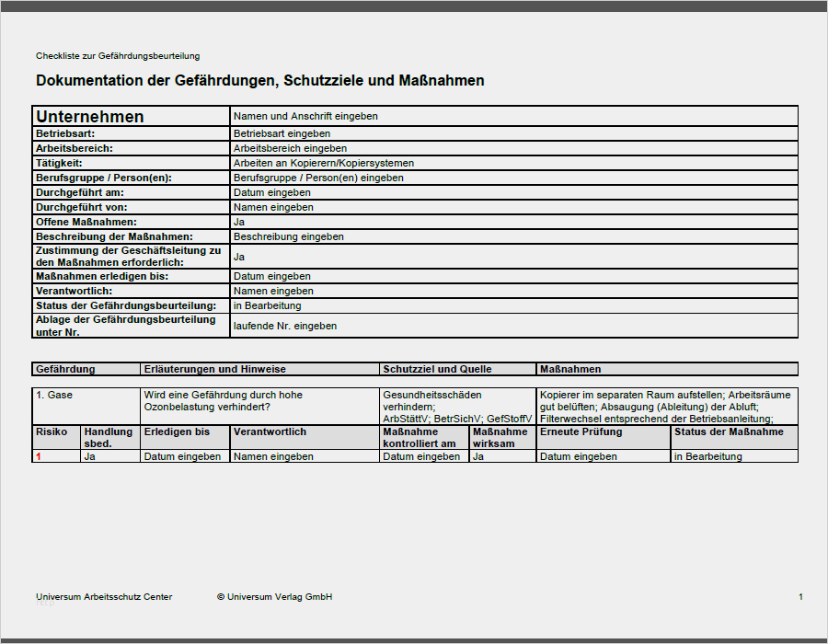Click the 'Handlungsbed.' header
828x644 pixels.
110,438
